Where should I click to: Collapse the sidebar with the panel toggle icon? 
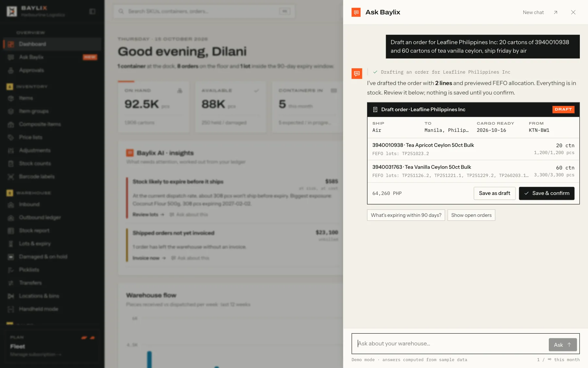pos(92,12)
